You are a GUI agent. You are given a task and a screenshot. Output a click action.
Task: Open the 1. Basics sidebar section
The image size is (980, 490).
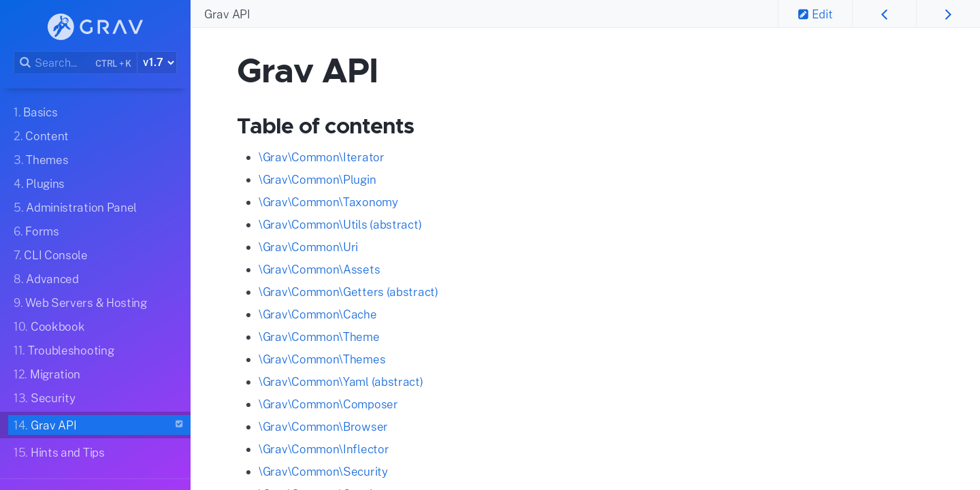(35, 112)
